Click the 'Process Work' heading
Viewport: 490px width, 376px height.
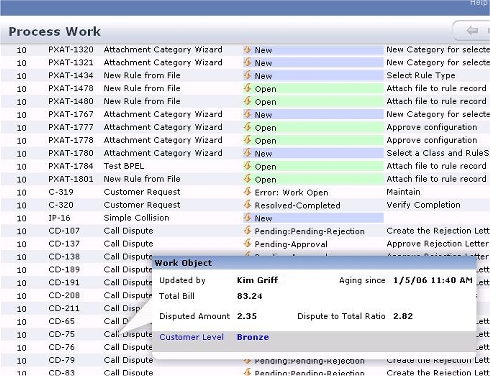(54, 32)
